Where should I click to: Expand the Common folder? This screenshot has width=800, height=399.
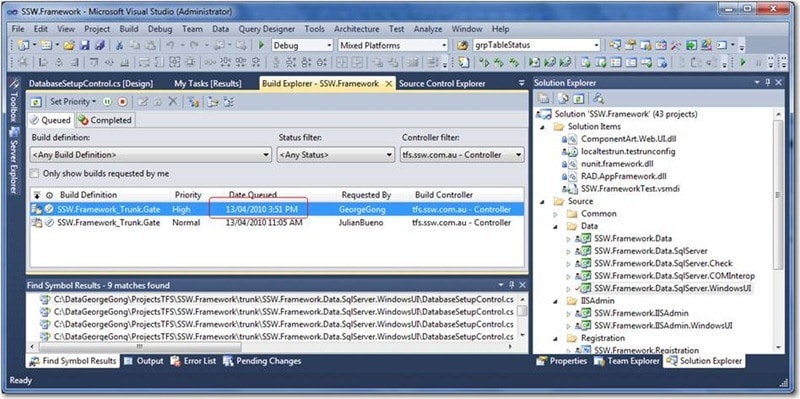556,214
